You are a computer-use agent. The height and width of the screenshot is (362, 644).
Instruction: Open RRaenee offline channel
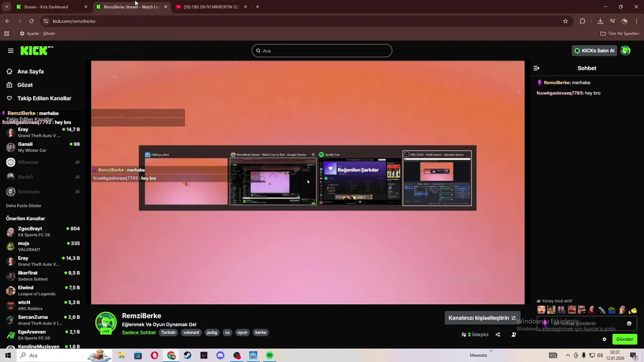[x=43, y=162]
